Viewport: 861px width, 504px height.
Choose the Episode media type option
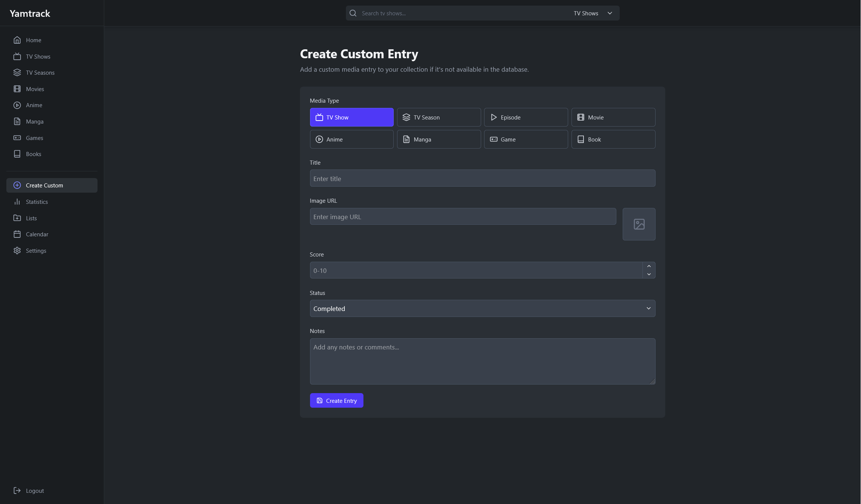point(526,117)
